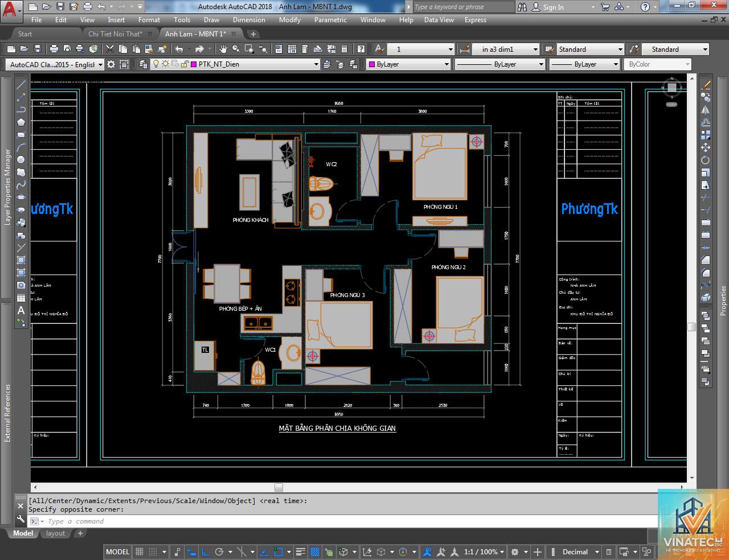Click the Save icon in quick access toolbar
The image size is (729, 560).
tap(60, 7)
